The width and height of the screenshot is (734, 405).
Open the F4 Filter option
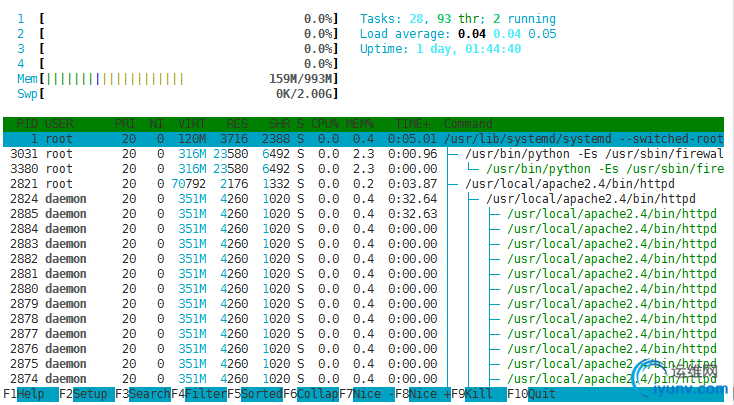click(199, 394)
